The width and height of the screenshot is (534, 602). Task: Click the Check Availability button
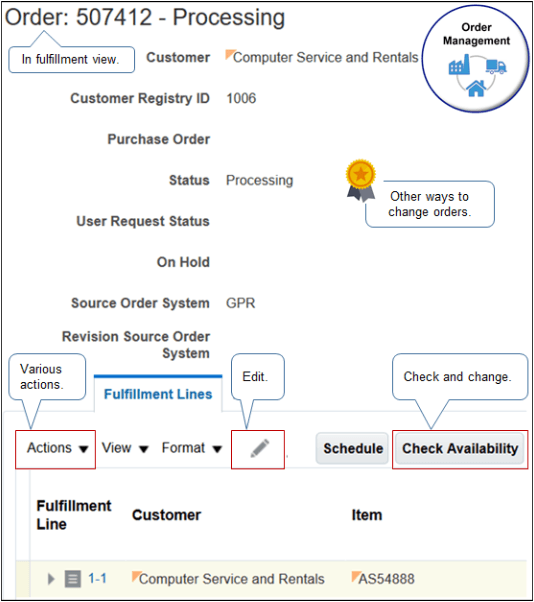460,448
